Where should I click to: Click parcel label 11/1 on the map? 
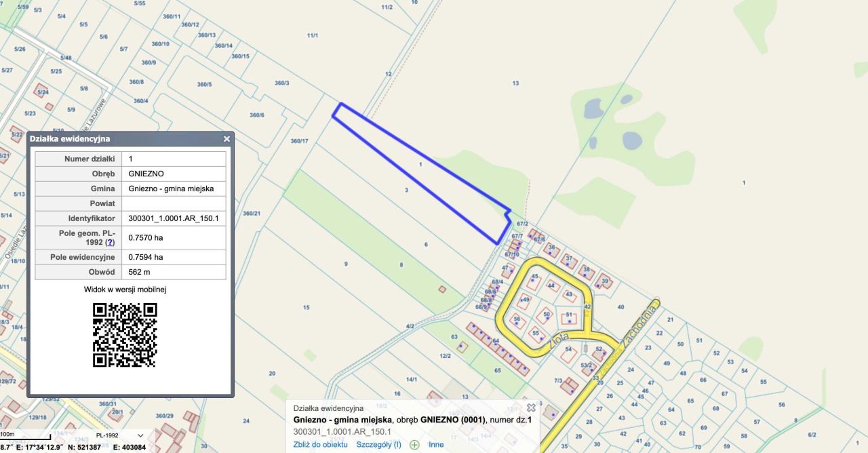pos(313,35)
